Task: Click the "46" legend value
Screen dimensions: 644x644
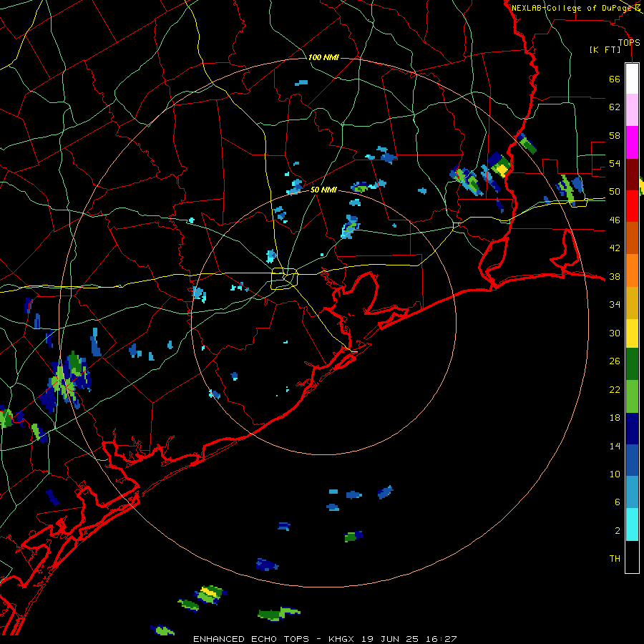Action: [615, 220]
